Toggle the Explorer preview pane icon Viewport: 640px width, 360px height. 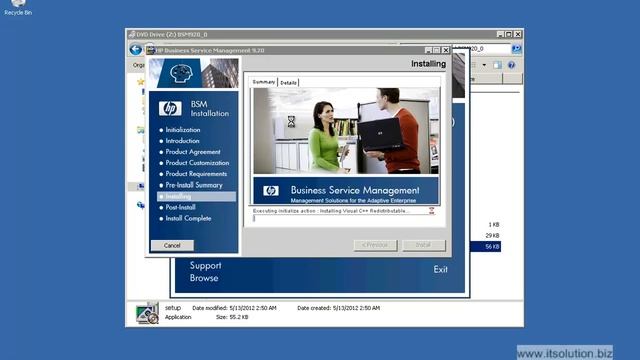point(497,65)
